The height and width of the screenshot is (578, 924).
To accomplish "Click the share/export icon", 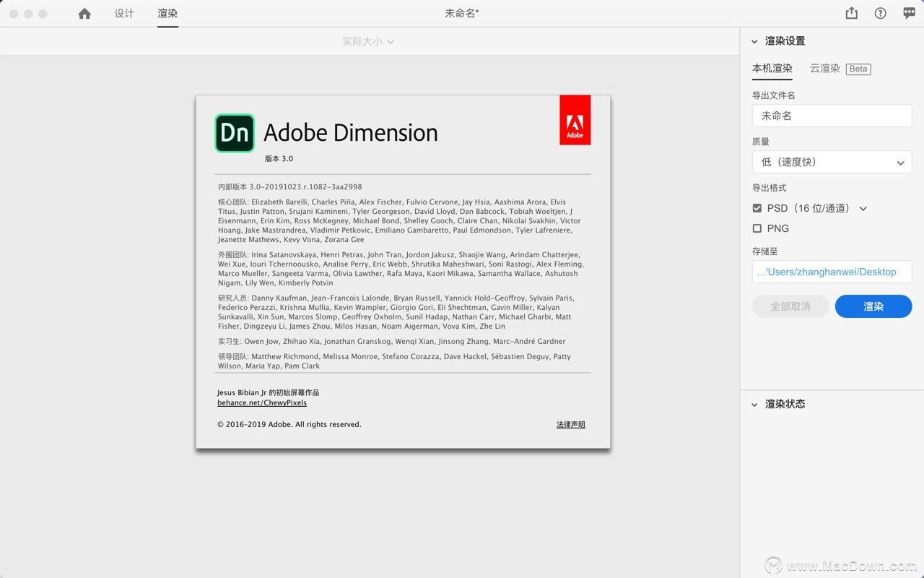I will click(852, 13).
